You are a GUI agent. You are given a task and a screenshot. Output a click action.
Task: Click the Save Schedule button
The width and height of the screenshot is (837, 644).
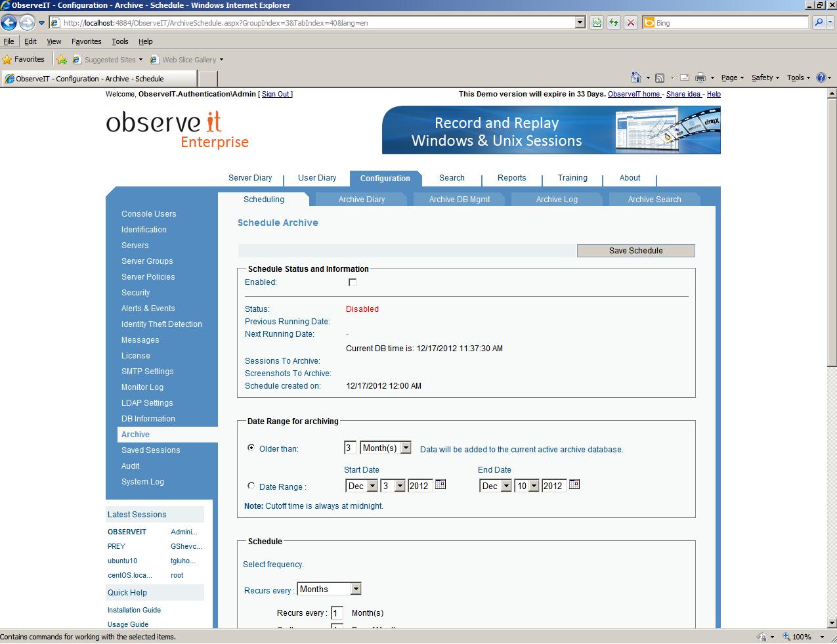[x=635, y=251]
